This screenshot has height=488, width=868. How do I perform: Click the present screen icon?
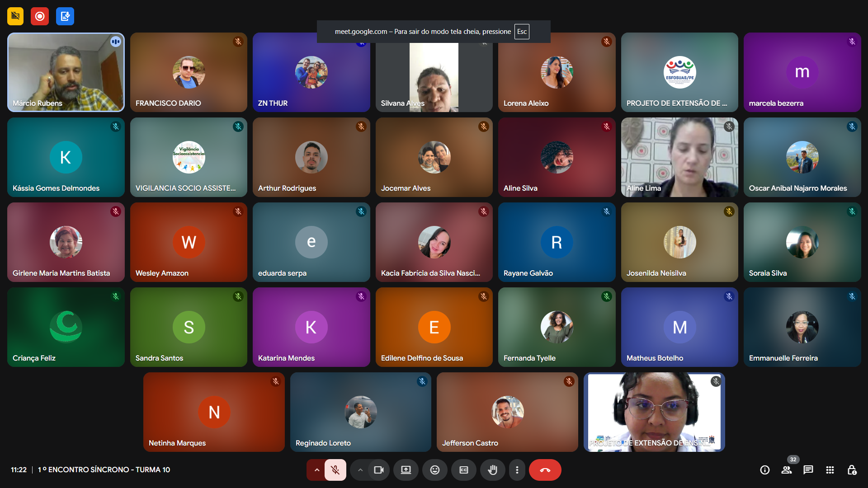tap(406, 470)
